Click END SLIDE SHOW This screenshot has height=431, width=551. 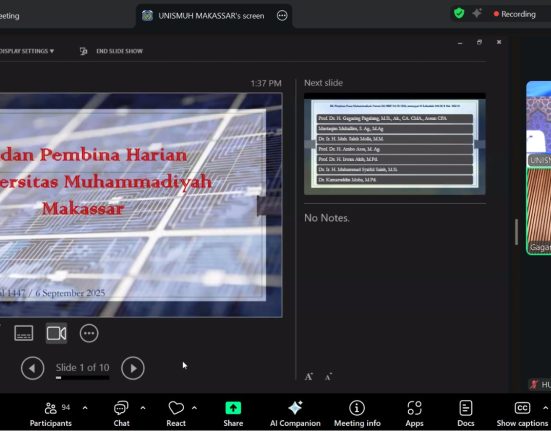coord(119,51)
